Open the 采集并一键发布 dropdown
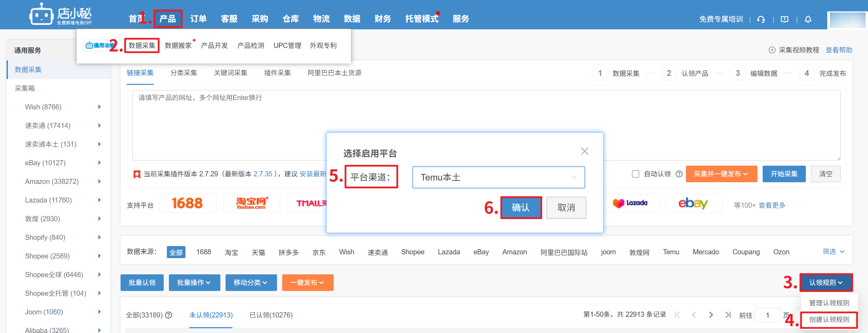Viewport: 868px width, 333px height. pyautogui.click(x=721, y=174)
